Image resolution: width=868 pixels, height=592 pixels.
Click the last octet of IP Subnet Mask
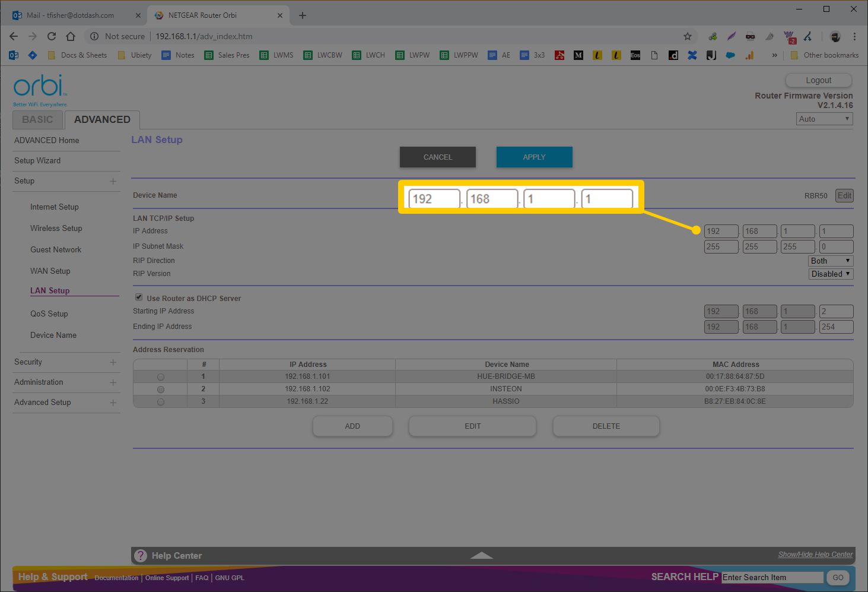click(x=837, y=246)
